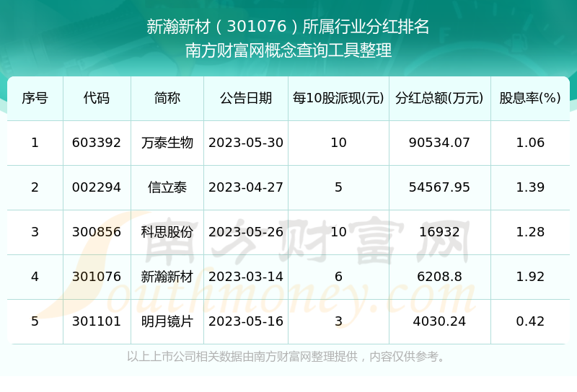This screenshot has height=392, width=577.
Task: Select the 股息率(%) column header
Action: point(530,98)
